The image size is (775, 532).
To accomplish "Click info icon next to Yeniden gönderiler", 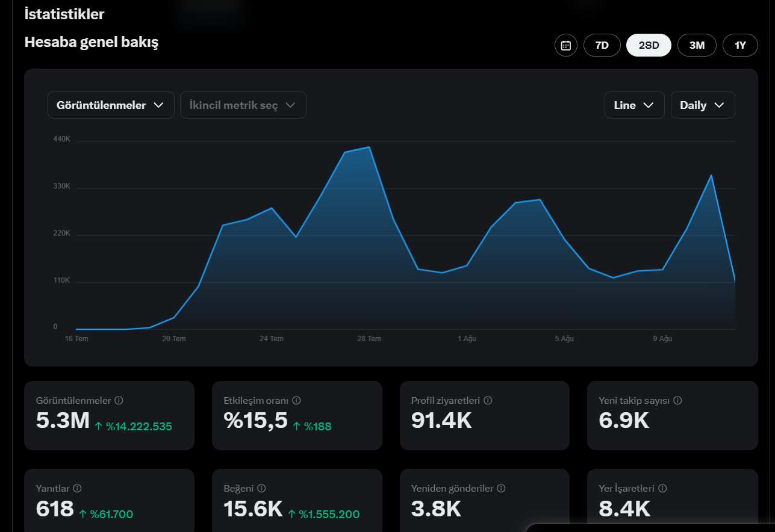I will pyautogui.click(x=501, y=489).
